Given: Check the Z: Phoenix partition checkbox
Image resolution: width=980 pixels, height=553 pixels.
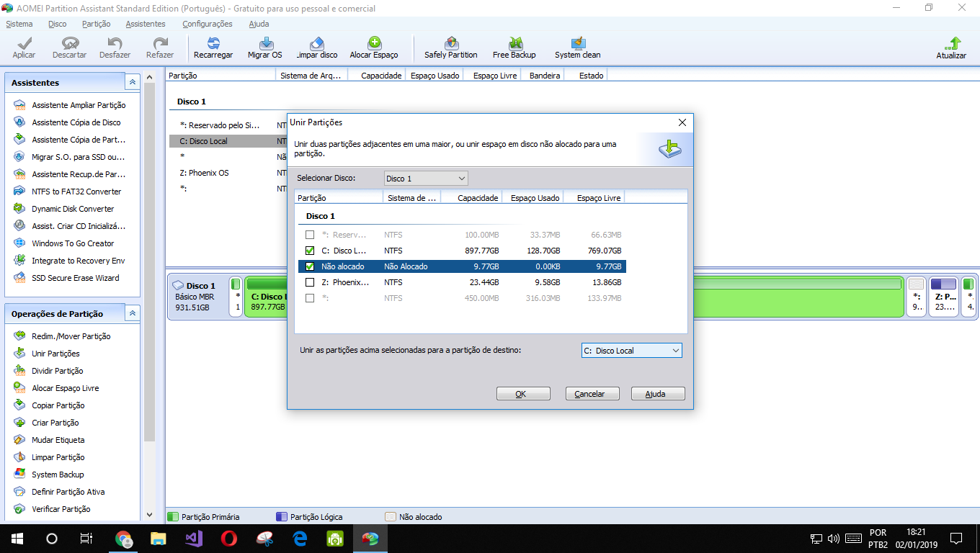Looking at the screenshot, I should pos(310,282).
